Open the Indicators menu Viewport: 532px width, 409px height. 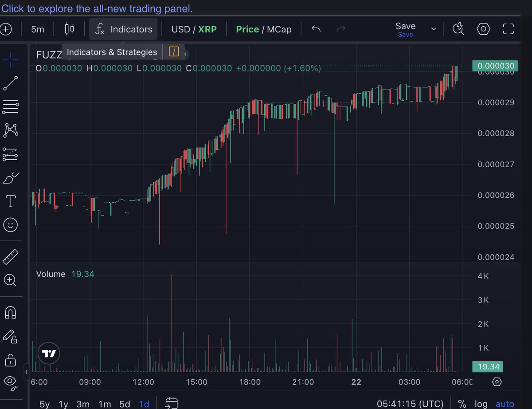124,29
